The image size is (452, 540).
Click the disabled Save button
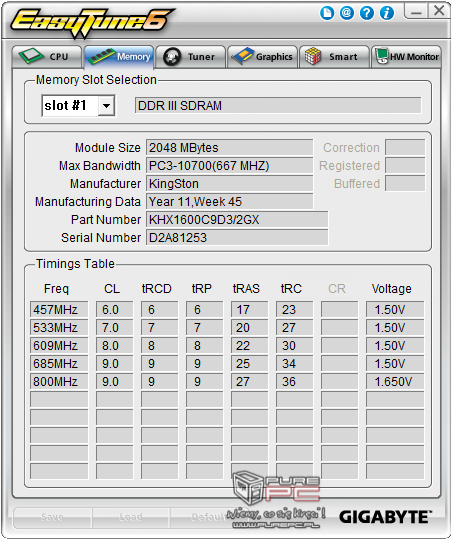coord(52,517)
